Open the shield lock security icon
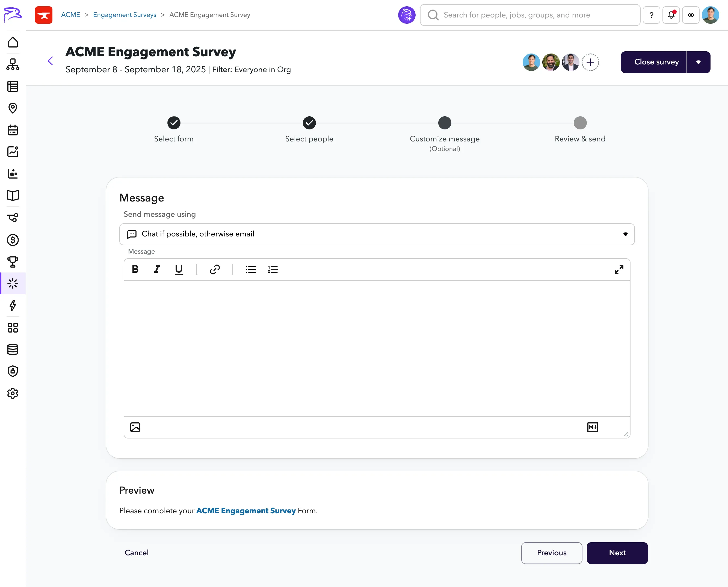Viewport: 728px width, 587px height. click(x=13, y=371)
